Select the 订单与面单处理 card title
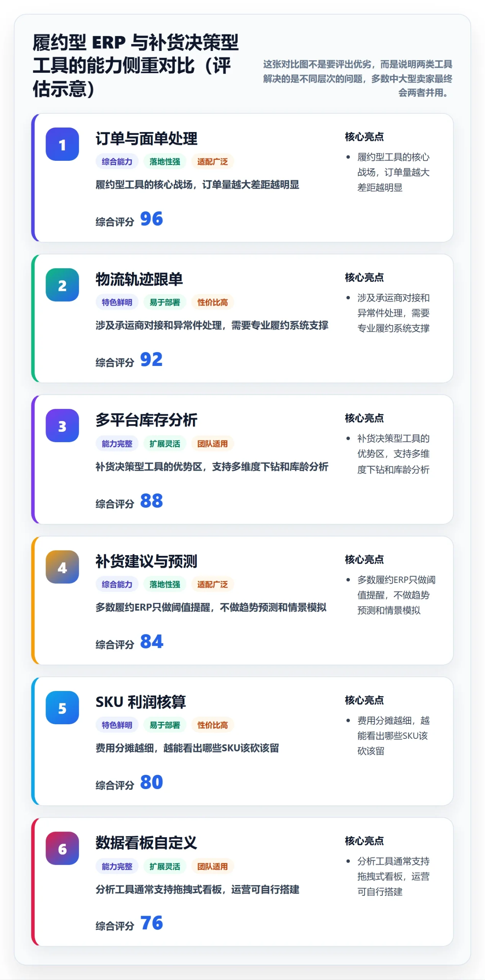This screenshot has height=980, width=485. [x=146, y=139]
